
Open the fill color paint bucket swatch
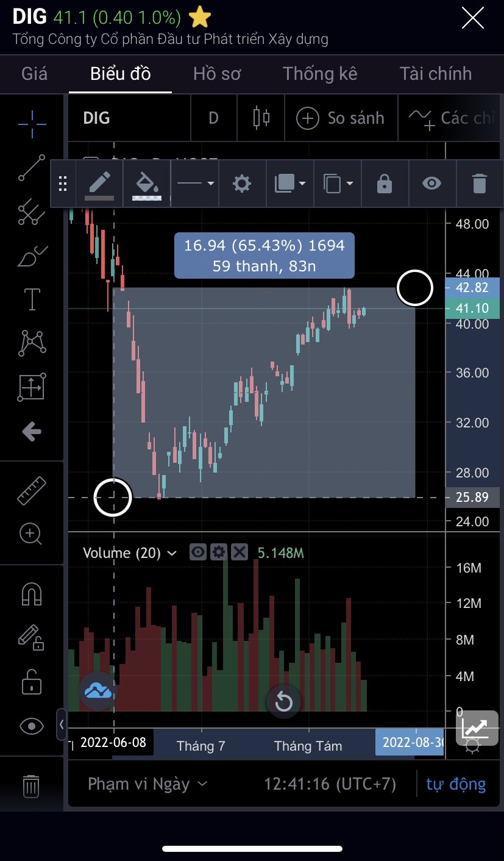147,184
